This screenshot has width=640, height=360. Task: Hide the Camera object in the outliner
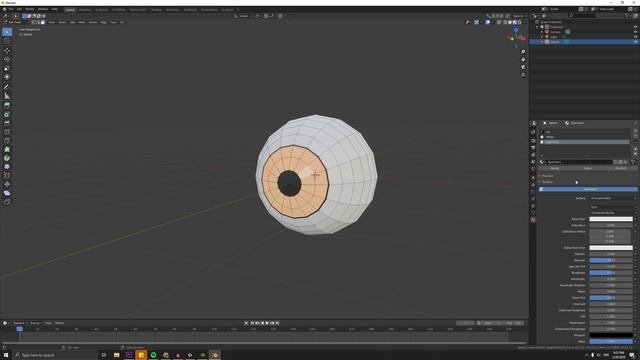(x=635, y=32)
